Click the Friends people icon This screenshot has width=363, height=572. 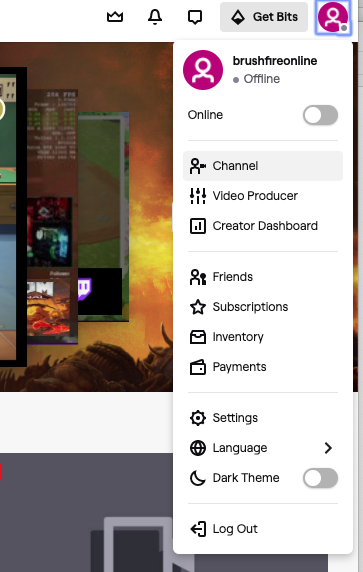click(x=198, y=277)
